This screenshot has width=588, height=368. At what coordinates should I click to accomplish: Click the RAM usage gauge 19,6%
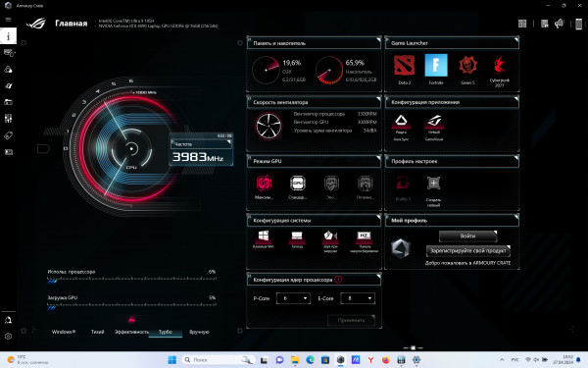pyautogui.click(x=266, y=70)
